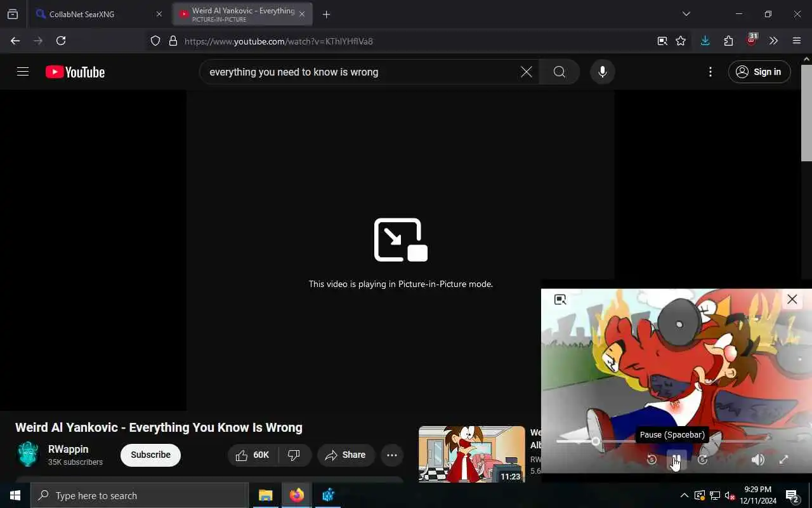
Task: Open a new browser tab
Action: (x=326, y=14)
